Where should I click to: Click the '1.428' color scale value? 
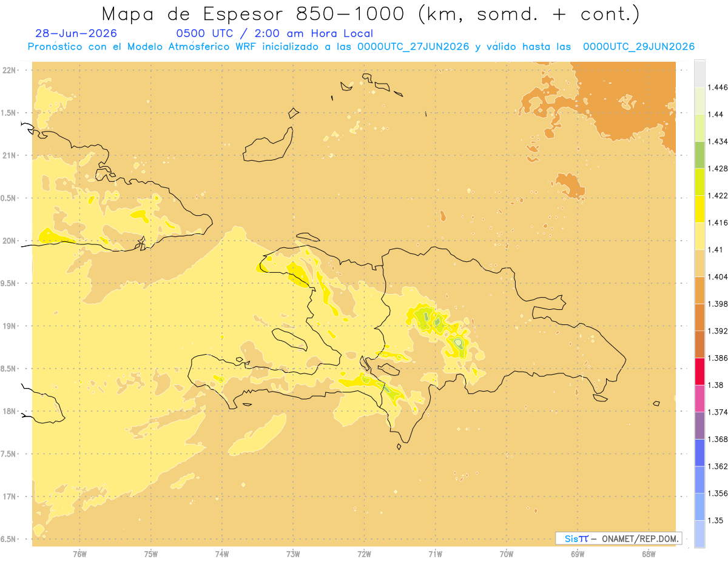click(x=718, y=169)
